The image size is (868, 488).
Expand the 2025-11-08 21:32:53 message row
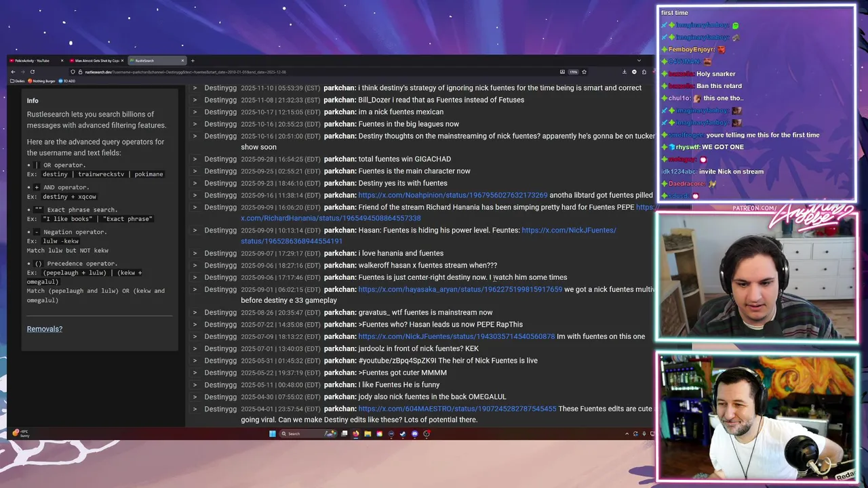click(195, 100)
